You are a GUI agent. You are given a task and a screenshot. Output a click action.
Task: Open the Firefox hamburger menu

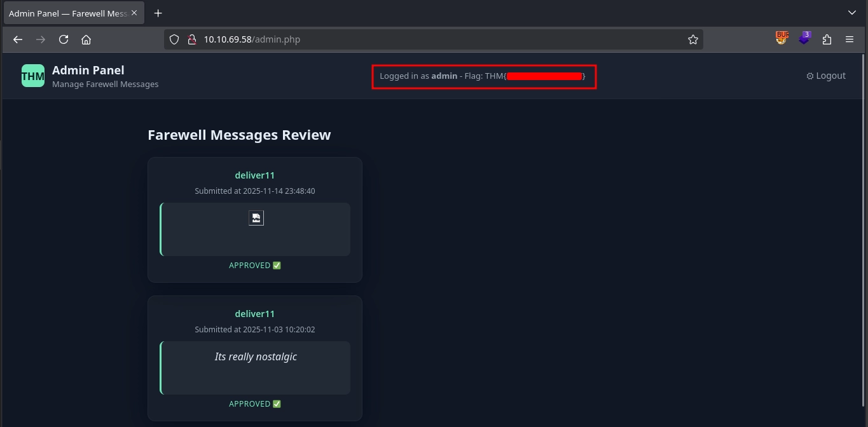click(x=850, y=39)
